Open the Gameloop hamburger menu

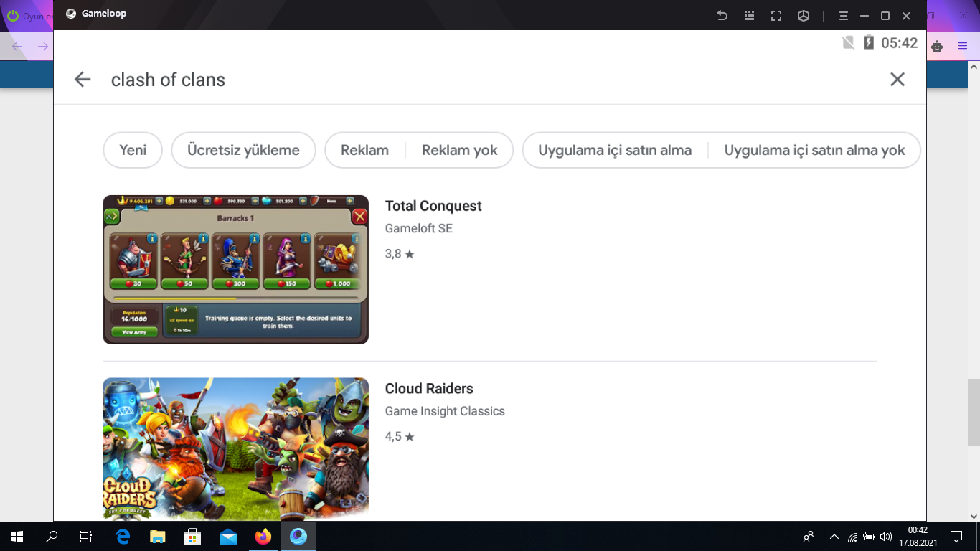pos(844,15)
